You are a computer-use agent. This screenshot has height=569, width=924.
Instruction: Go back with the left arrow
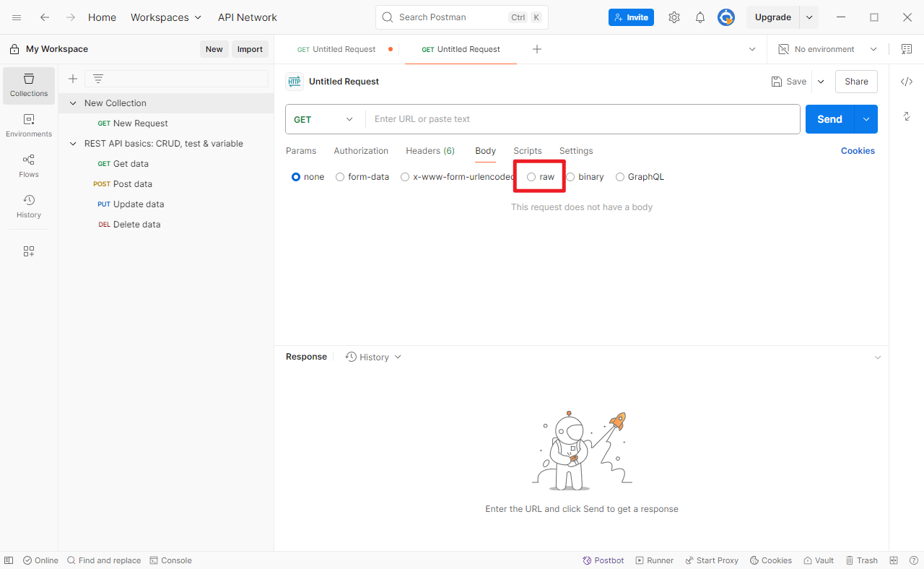(45, 17)
